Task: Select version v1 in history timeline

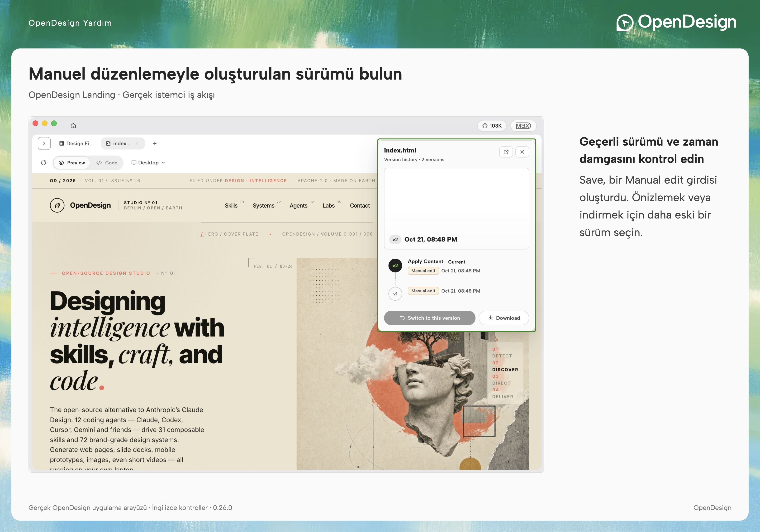Action: coord(395,294)
